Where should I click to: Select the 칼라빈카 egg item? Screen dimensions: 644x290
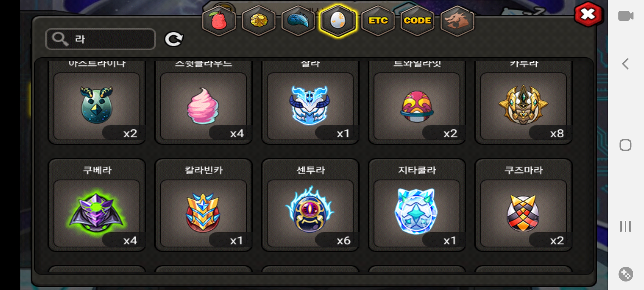pyautogui.click(x=204, y=205)
